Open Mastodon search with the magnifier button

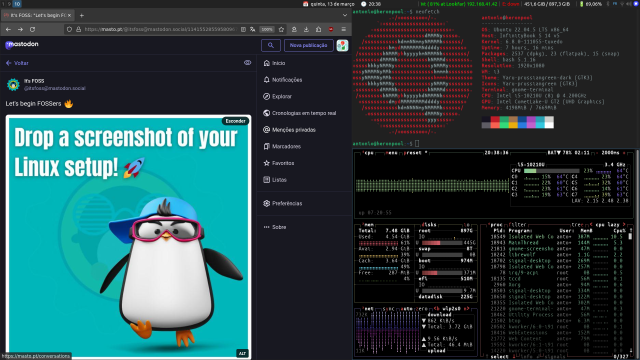coord(271,45)
